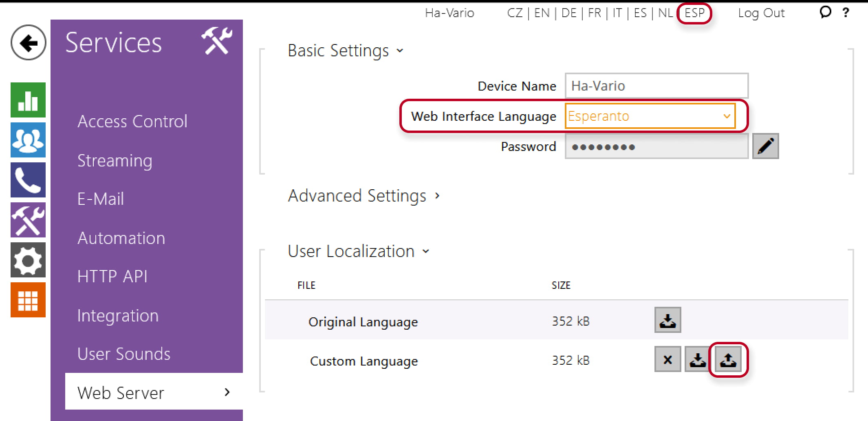Image resolution: width=868 pixels, height=421 pixels.
Task: Click the Services panel title
Action: (x=113, y=42)
